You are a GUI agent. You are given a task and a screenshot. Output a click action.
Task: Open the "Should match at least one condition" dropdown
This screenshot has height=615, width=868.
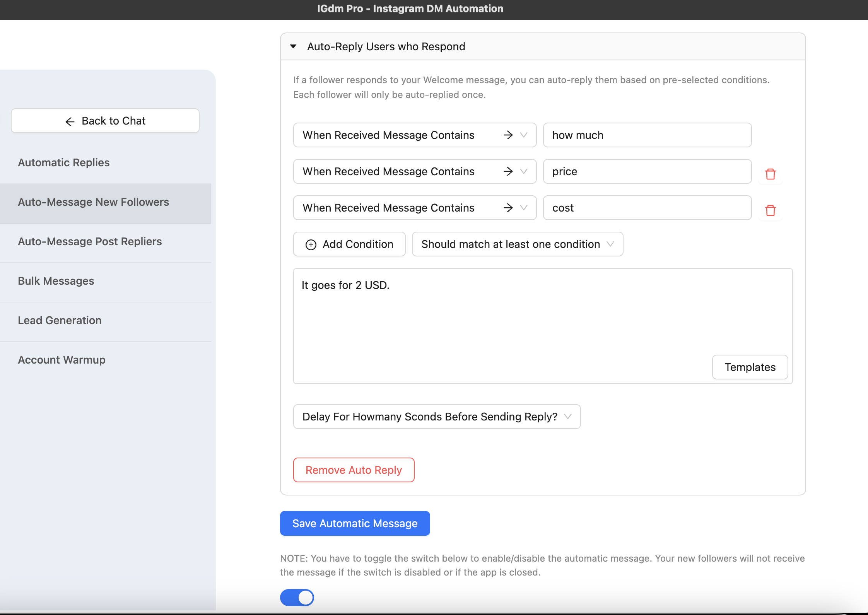tap(517, 244)
